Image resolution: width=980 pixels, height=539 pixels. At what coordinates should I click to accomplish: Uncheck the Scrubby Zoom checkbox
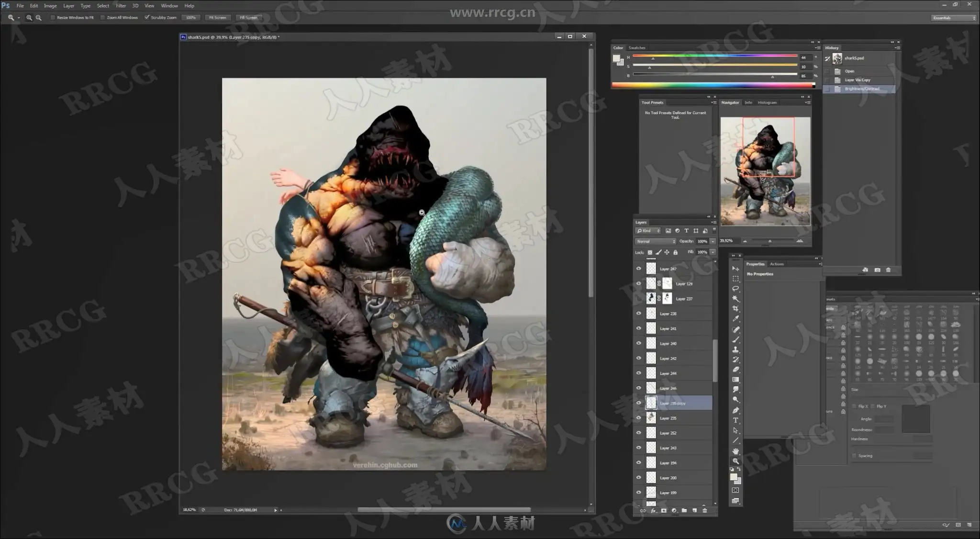(147, 18)
